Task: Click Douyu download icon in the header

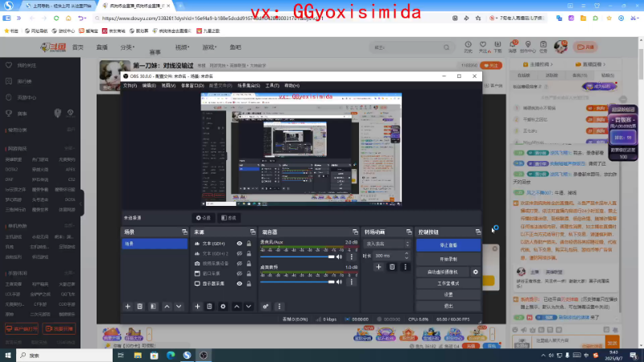Action: (x=497, y=47)
